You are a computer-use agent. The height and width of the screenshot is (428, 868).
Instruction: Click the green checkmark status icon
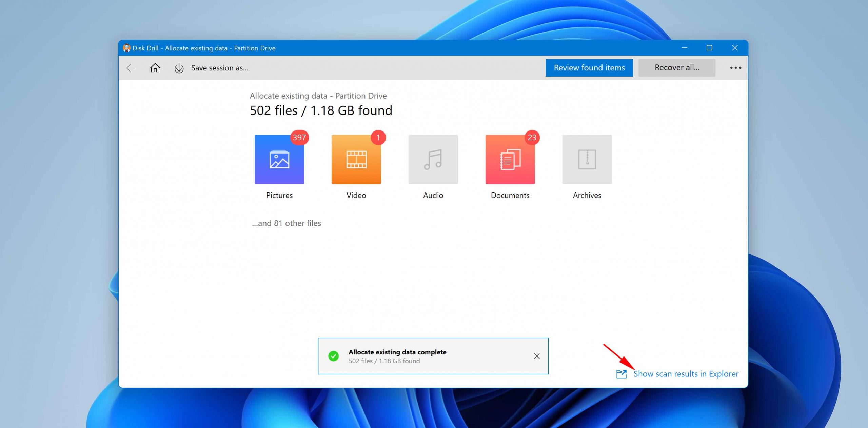333,356
